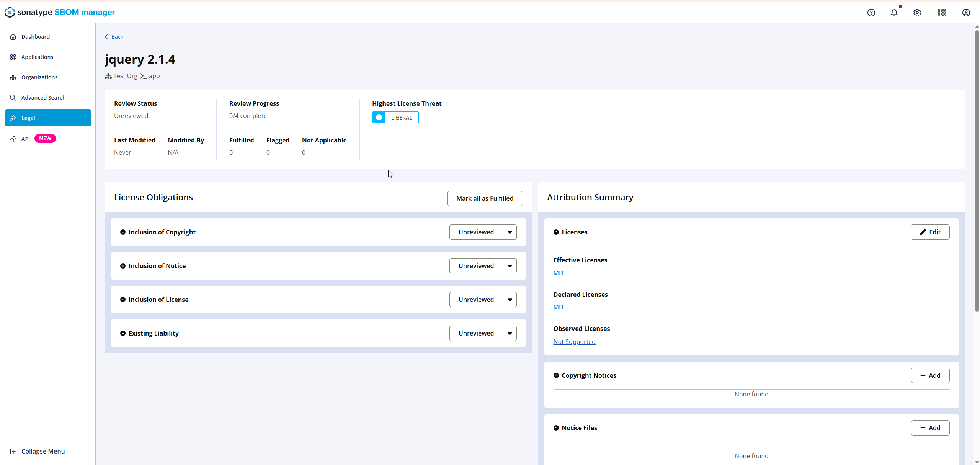Open the Dashboard menu item
The width and height of the screenshot is (980, 465).
tap(48, 37)
